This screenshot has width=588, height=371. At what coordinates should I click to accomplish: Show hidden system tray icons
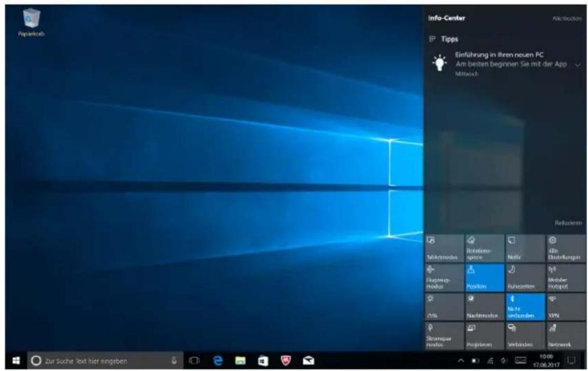(x=461, y=361)
